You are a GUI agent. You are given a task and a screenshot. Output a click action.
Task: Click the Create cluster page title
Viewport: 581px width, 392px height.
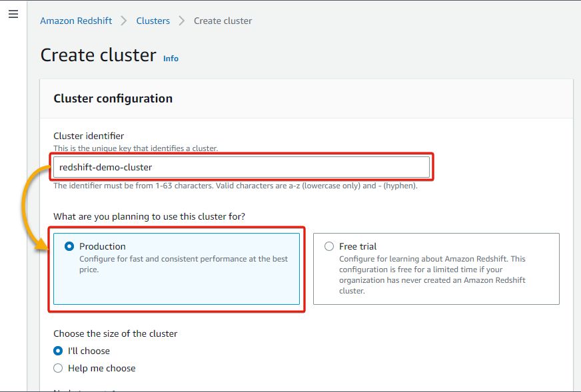coord(98,55)
